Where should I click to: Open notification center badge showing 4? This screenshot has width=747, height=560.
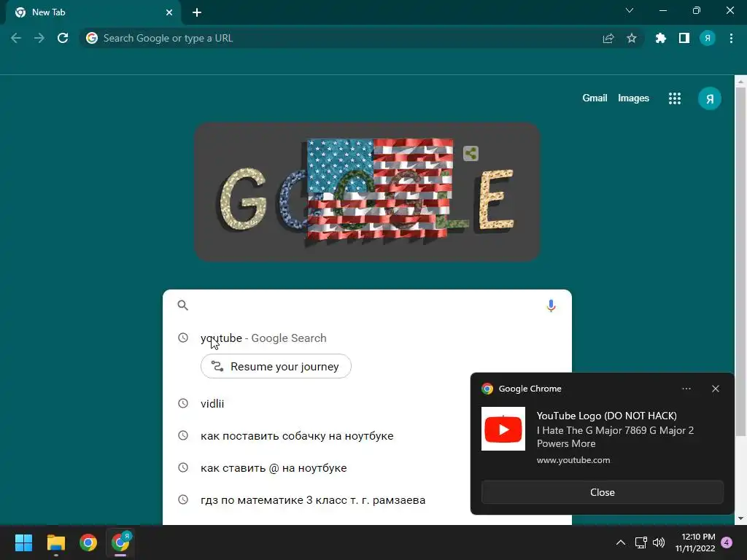727,542
